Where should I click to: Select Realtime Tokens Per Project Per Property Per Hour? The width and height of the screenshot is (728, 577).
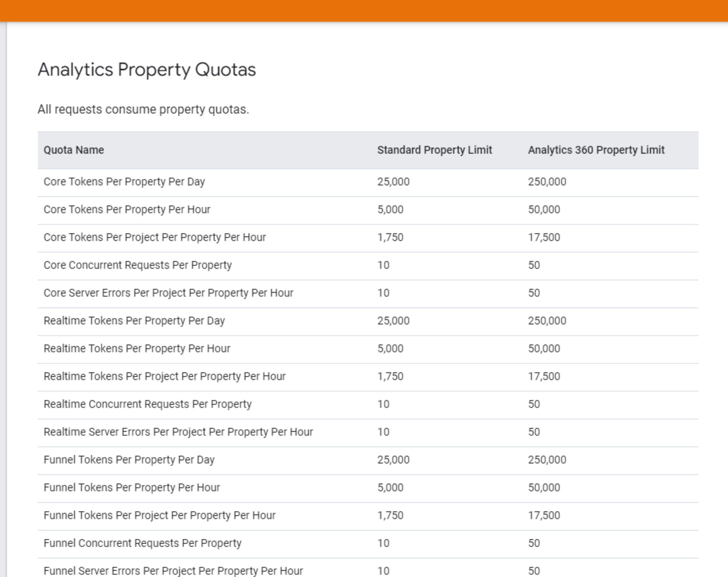tap(165, 376)
